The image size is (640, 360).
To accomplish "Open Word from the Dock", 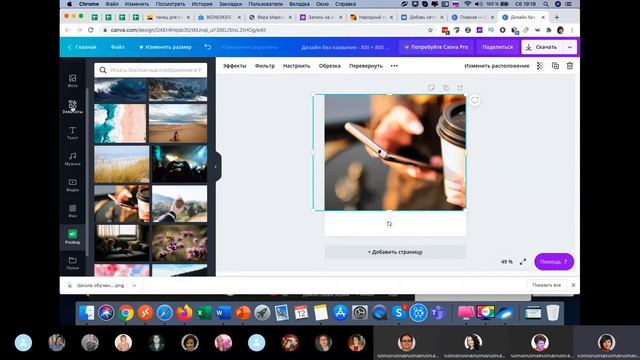I will 223,313.
